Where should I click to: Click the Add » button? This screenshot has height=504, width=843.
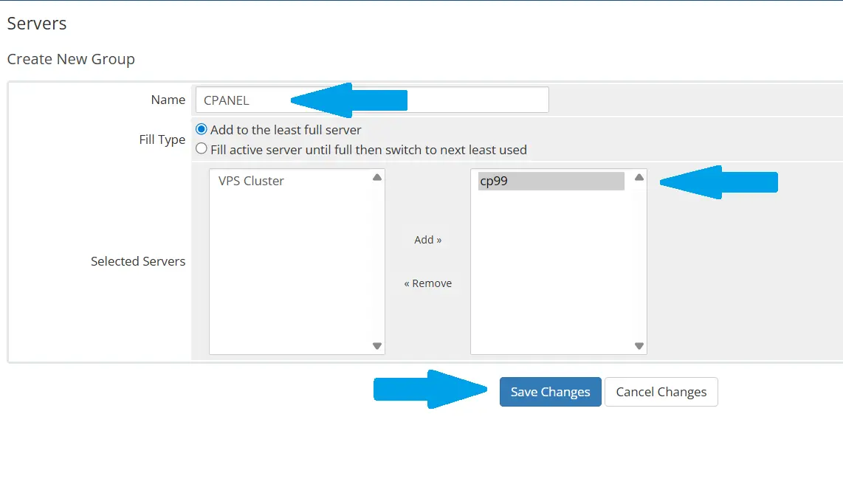coord(427,240)
